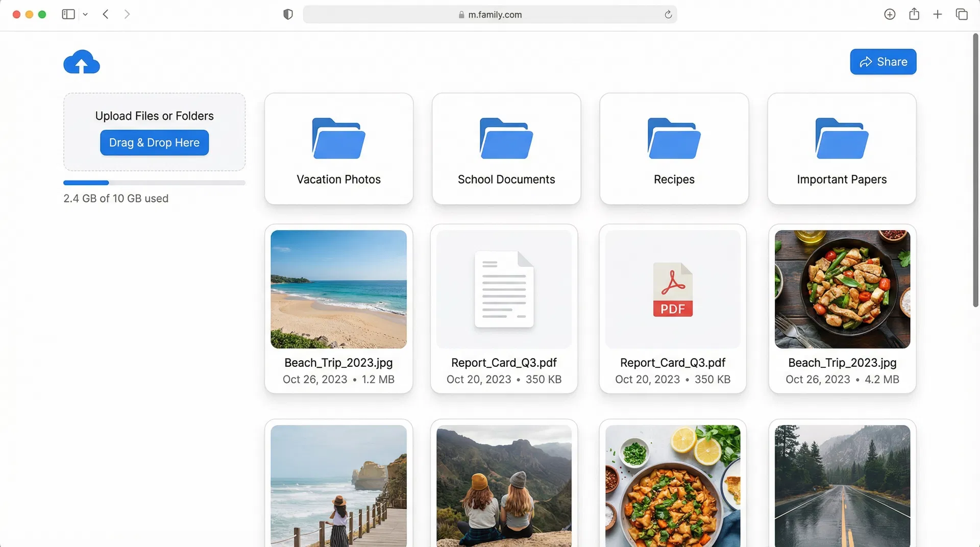
Task: Click the Drag & Drop Here button
Action: tap(154, 143)
